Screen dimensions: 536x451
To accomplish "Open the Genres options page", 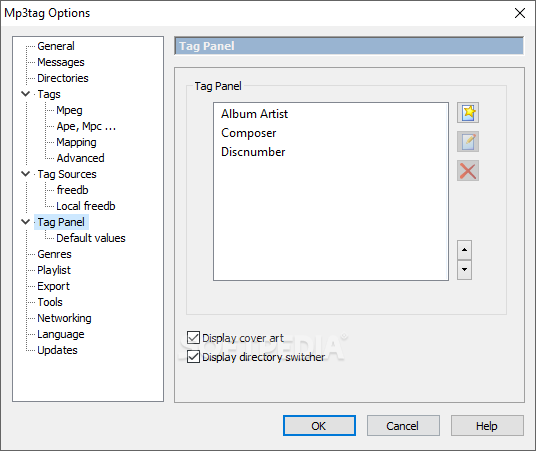I will 54,254.
